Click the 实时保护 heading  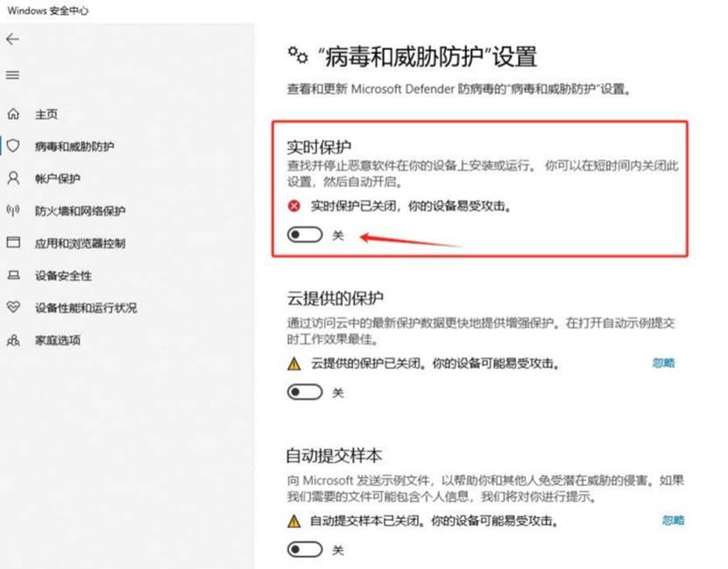point(319,146)
